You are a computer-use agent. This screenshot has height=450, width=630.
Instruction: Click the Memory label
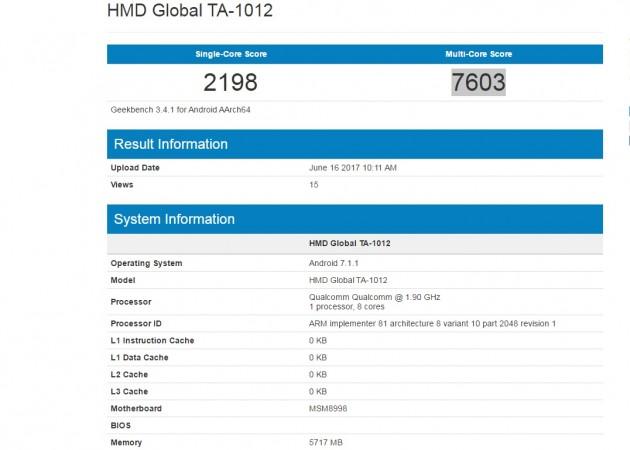pos(126,442)
